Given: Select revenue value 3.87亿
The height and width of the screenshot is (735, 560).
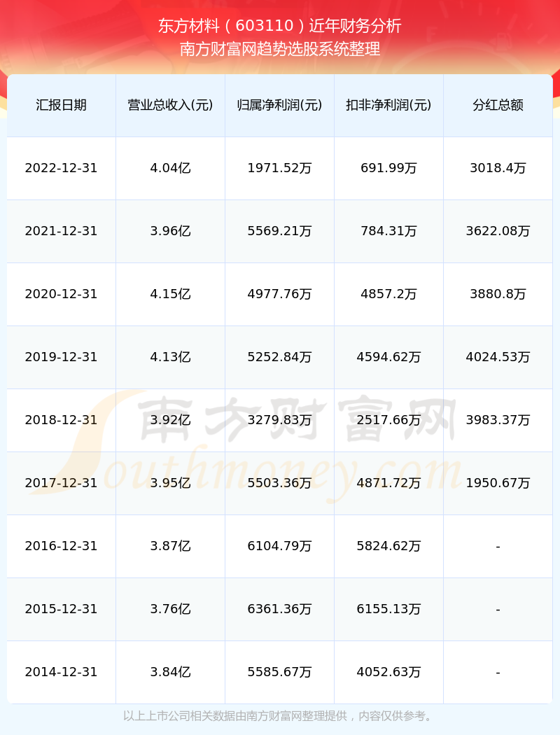Looking at the screenshot, I should pyautogui.click(x=171, y=545).
